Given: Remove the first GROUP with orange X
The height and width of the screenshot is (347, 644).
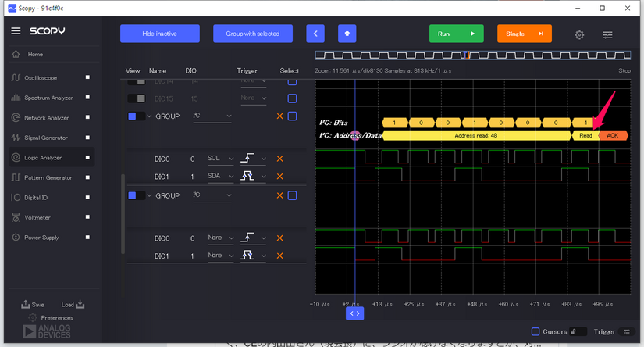Looking at the screenshot, I should pos(280,116).
